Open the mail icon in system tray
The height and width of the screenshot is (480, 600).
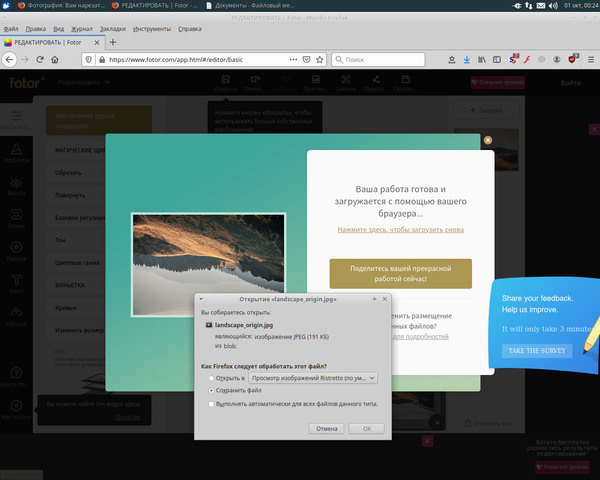[540, 6]
